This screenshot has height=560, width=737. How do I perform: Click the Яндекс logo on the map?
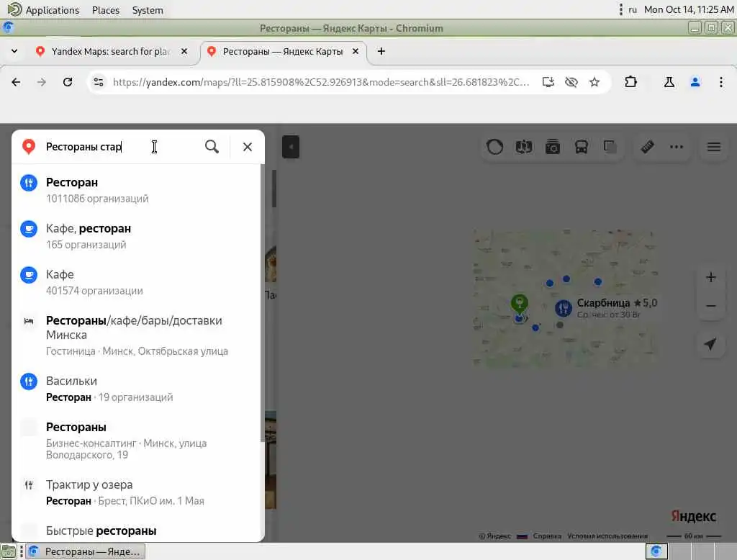[693, 516]
